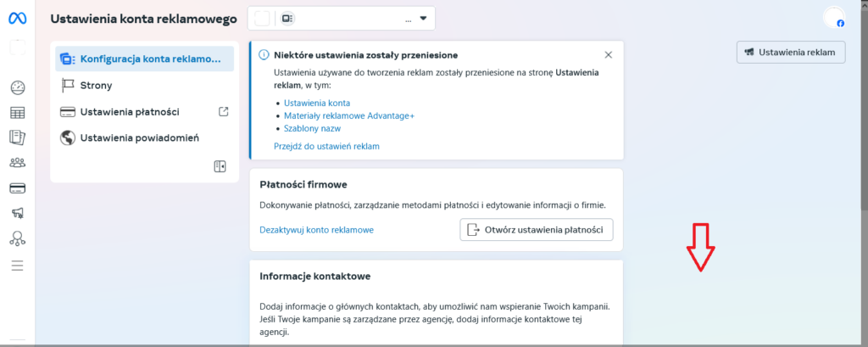This screenshot has height=347, width=868.
Task: Open the Audiences people icon
Action: 18,163
